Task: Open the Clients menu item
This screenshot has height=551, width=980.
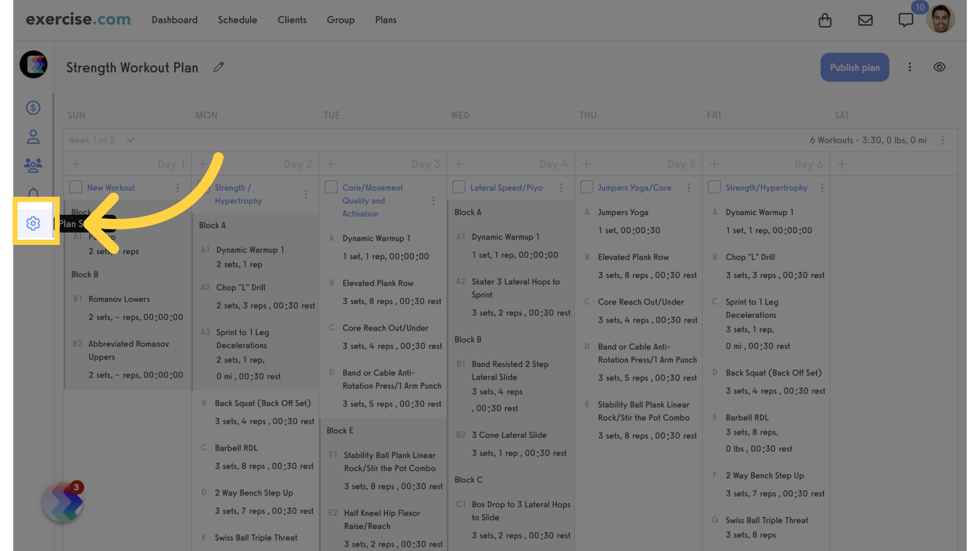Action: point(292,20)
